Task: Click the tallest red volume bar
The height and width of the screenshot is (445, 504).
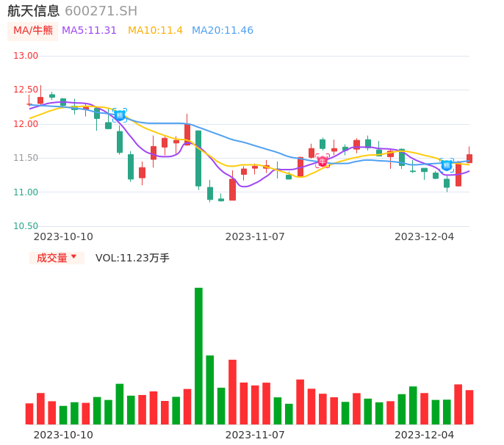Action: pyautogui.click(x=232, y=391)
